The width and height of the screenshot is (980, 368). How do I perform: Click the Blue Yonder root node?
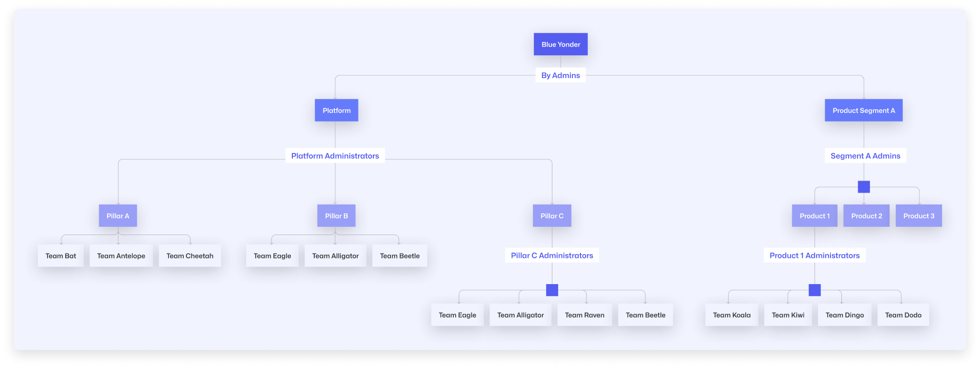click(560, 44)
